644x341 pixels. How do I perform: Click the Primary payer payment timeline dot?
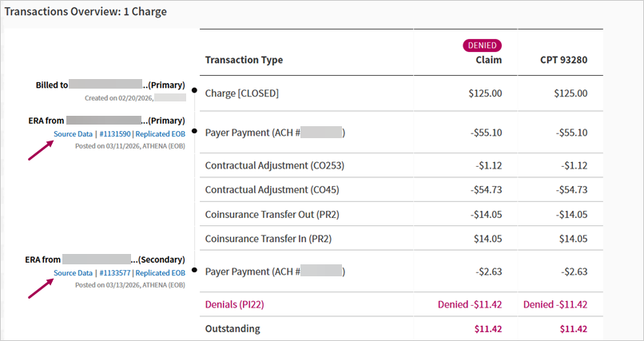tap(194, 131)
